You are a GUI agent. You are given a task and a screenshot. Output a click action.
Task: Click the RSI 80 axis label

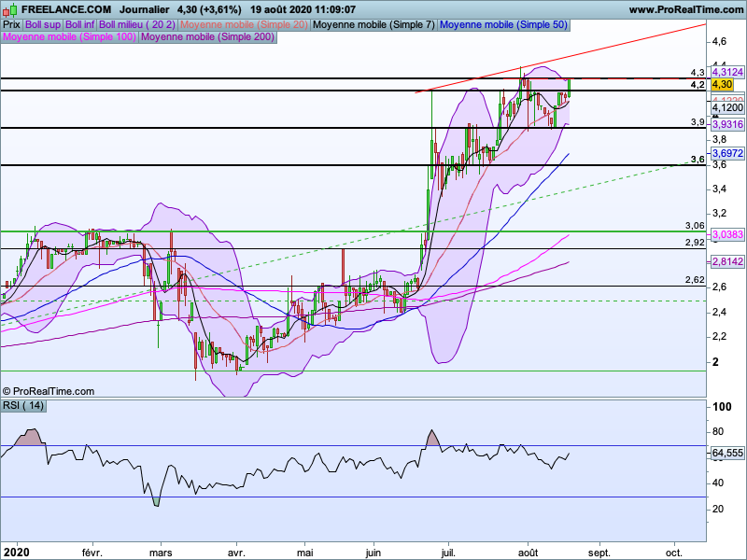click(718, 432)
